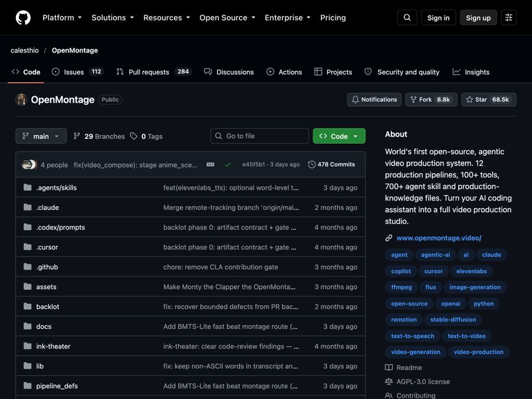Select the Insights tab

click(471, 72)
